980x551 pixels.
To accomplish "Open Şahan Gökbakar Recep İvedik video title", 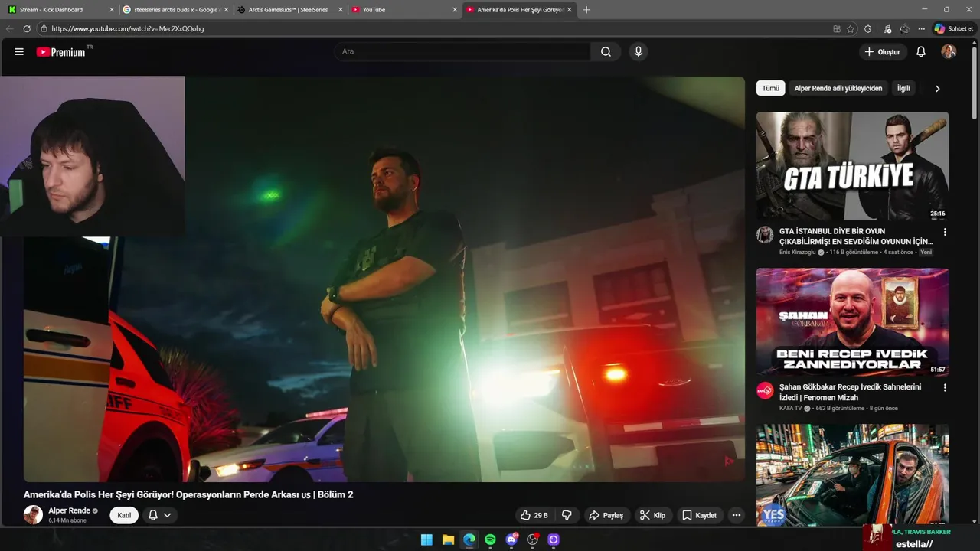I will pyautogui.click(x=850, y=392).
